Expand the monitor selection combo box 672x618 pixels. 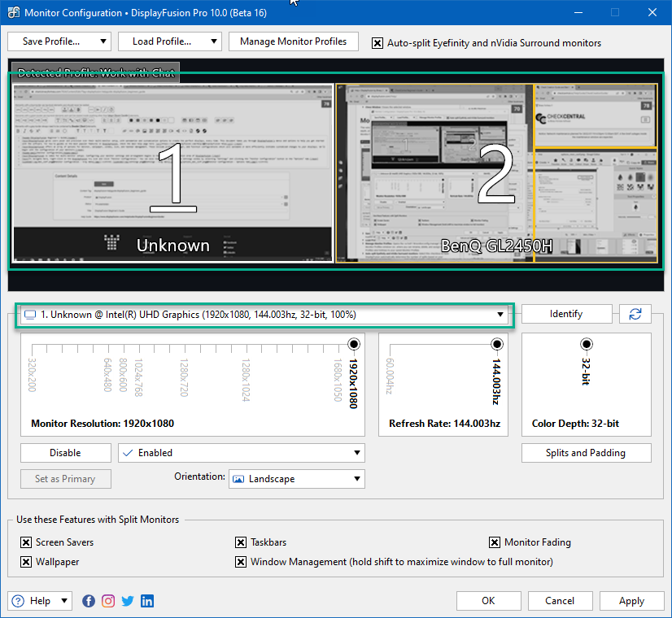[x=500, y=315]
